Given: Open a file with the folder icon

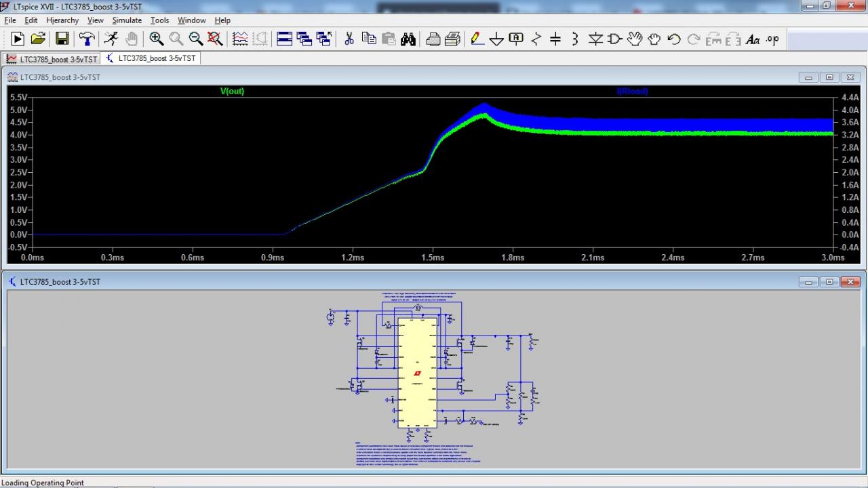Looking at the screenshot, I should click(38, 39).
